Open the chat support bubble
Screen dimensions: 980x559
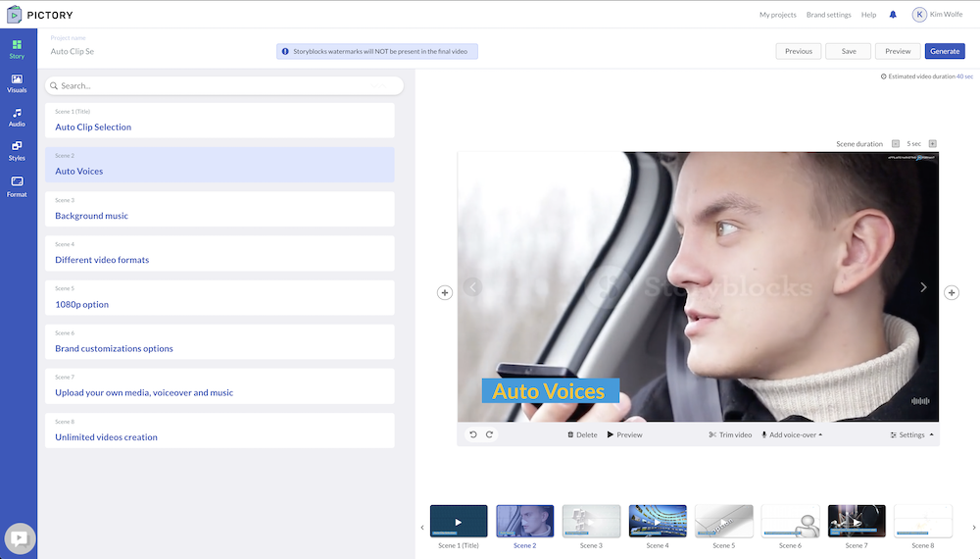(20, 538)
